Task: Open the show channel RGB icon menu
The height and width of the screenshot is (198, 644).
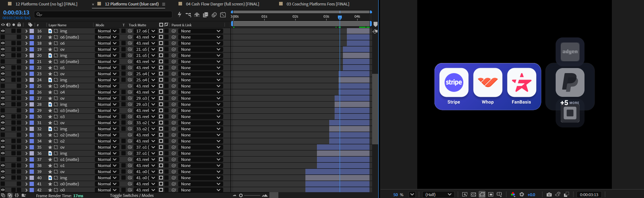Action: click(513, 194)
